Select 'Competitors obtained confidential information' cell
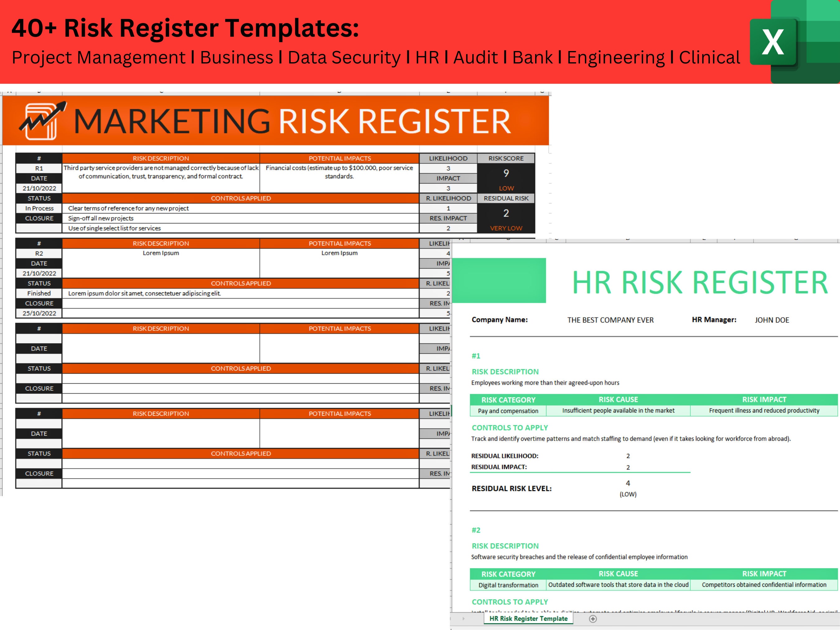840x630 pixels. [764, 585]
